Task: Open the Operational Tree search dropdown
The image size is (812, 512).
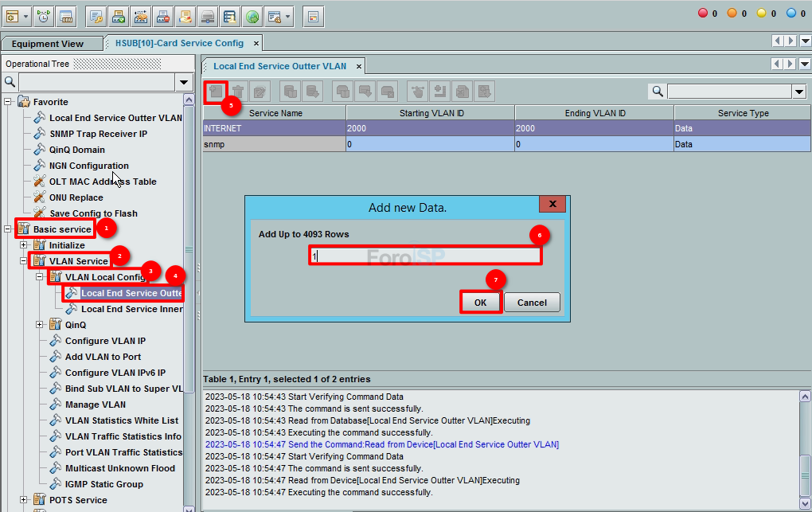Action: 184,82
